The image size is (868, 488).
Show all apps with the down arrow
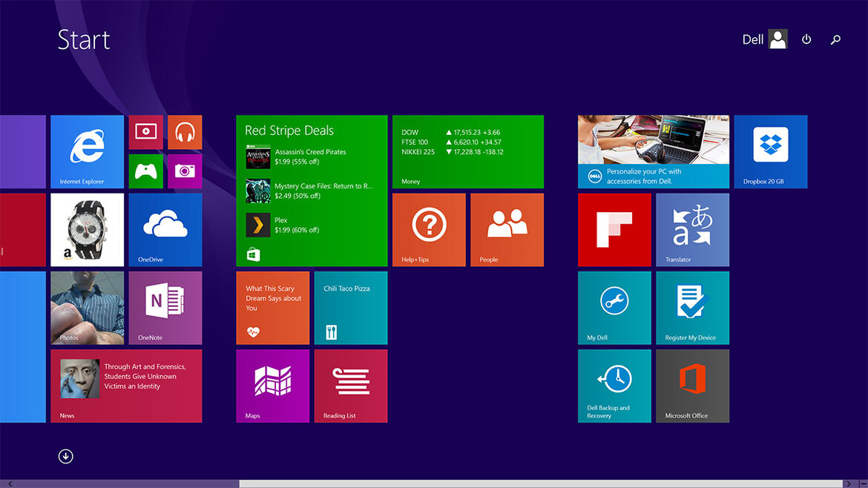tap(65, 456)
